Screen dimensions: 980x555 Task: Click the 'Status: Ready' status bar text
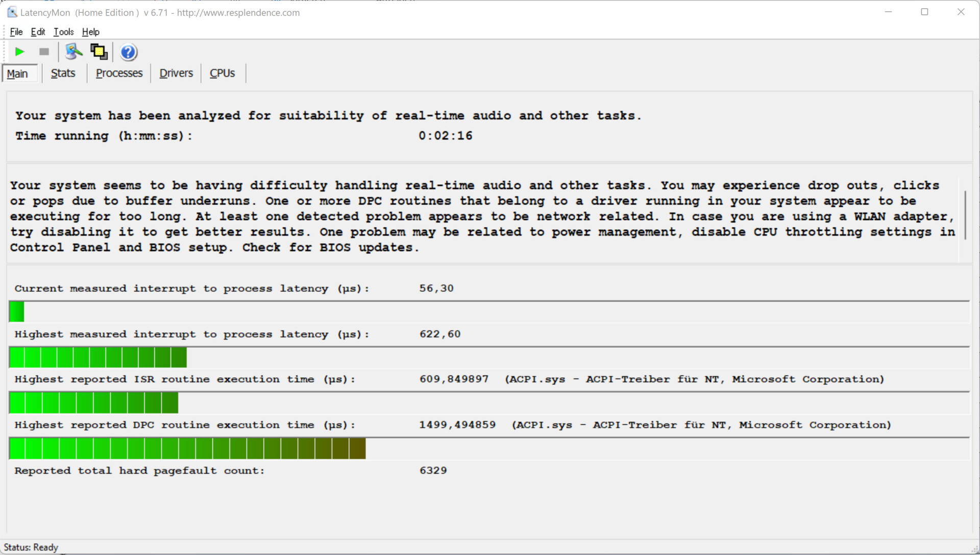pyautogui.click(x=31, y=547)
